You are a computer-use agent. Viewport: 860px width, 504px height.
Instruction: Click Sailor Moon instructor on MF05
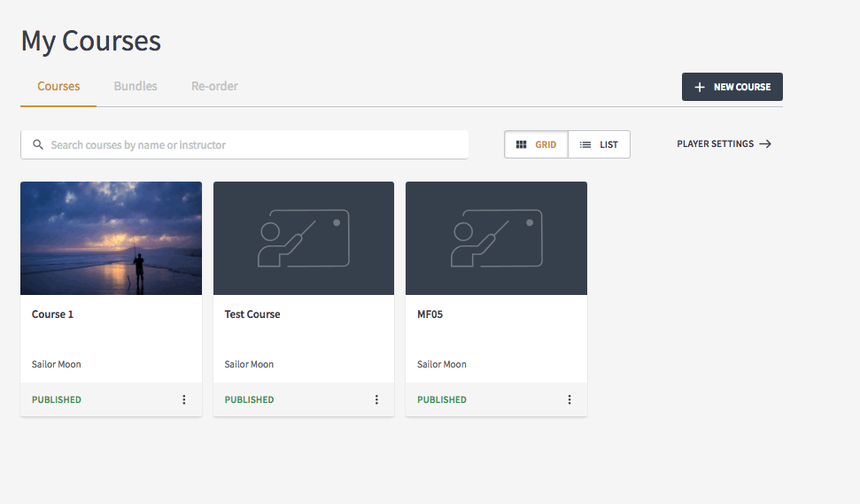[x=442, y=364]
